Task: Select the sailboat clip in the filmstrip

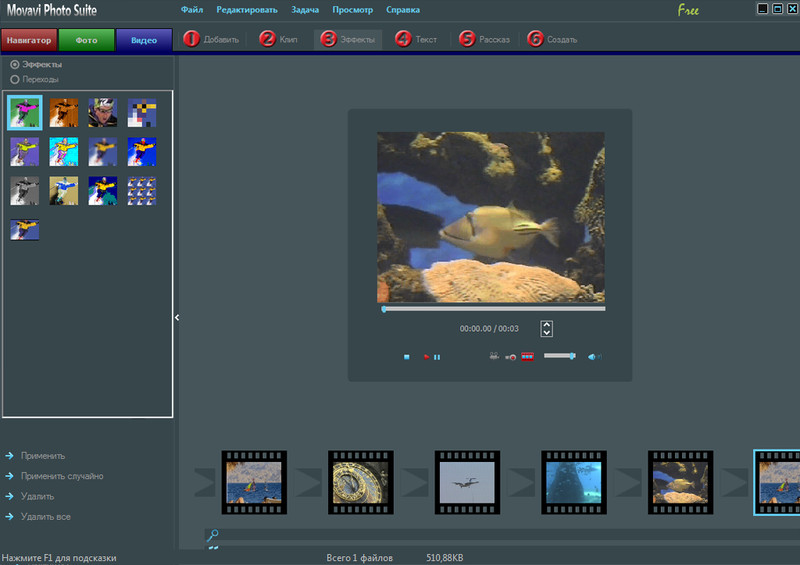Action: (254, 482)
